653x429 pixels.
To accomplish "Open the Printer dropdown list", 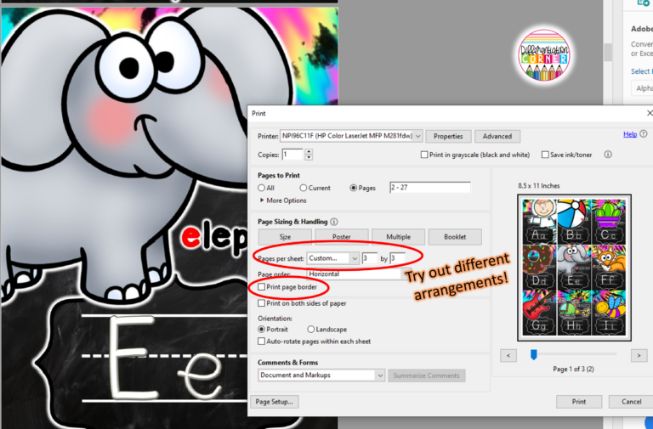I will [351, 136].
